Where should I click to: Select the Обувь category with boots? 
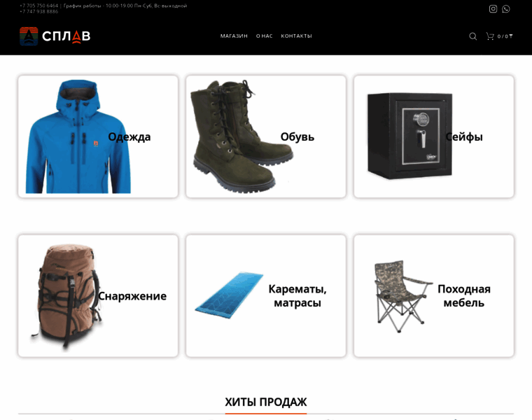pyautogui.click(x=266, y=136)
